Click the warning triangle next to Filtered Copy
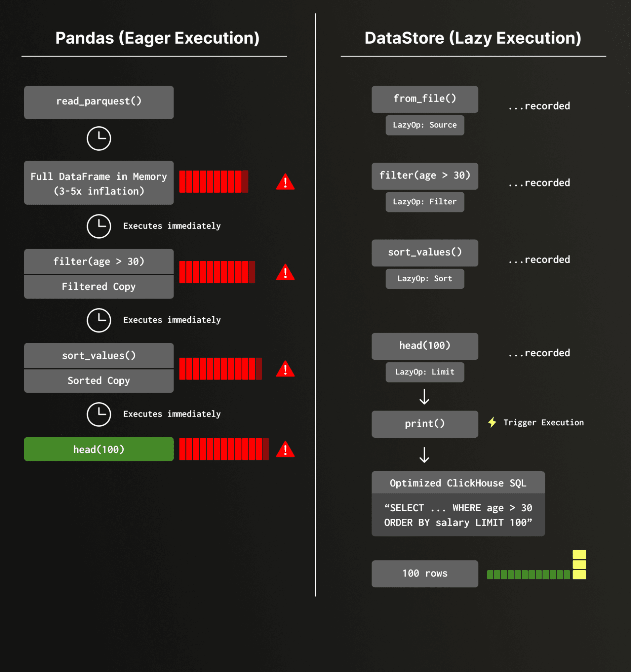This screenshot has height=672, width=631. click(285, 273)
